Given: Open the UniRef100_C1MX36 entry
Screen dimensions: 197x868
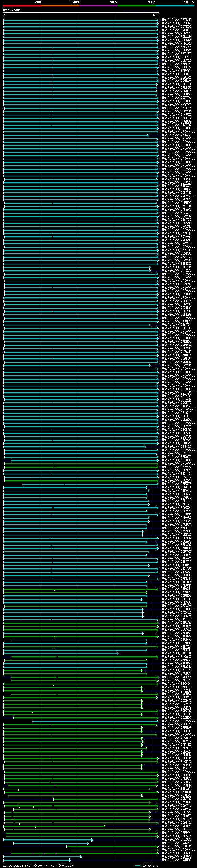Looking at the screenshot, I should 177,111.
